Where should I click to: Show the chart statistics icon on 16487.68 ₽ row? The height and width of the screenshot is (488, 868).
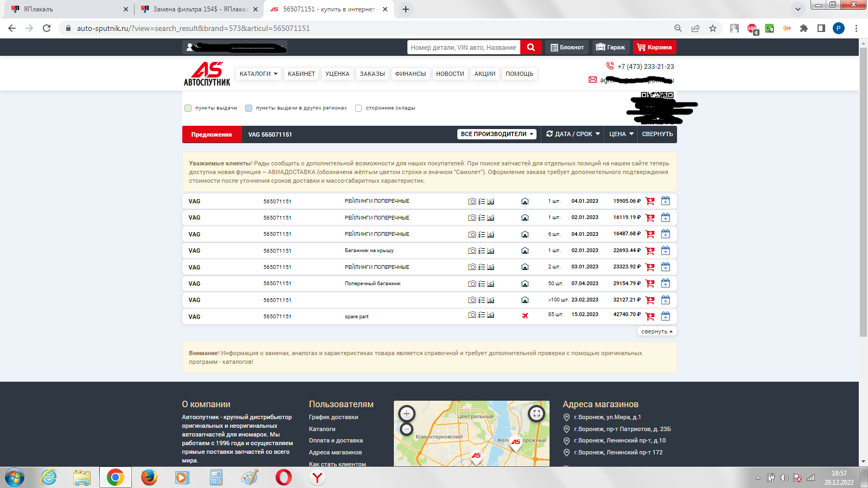tap(490, 234)
